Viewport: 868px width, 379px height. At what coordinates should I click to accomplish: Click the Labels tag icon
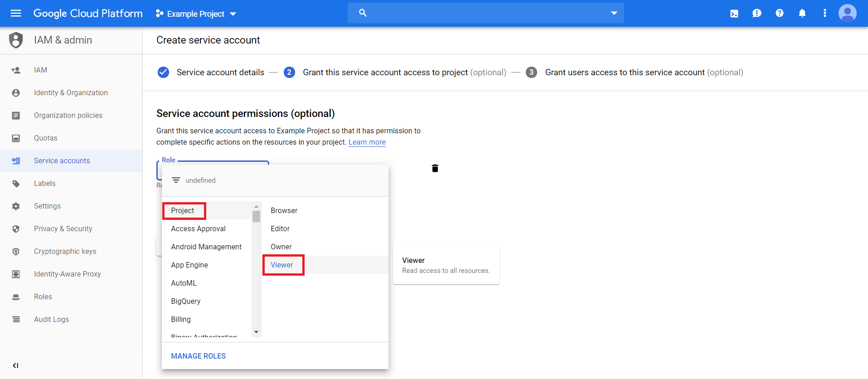pos(16,184)
